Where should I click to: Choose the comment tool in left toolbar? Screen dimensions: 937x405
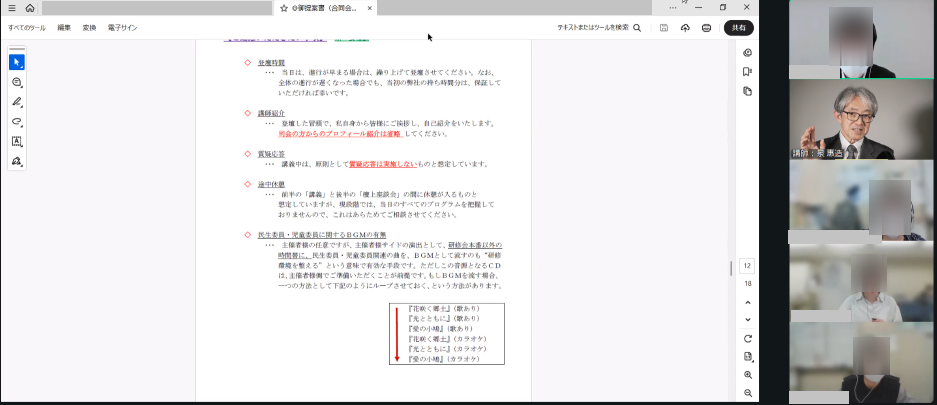click(x=17, y=82)
